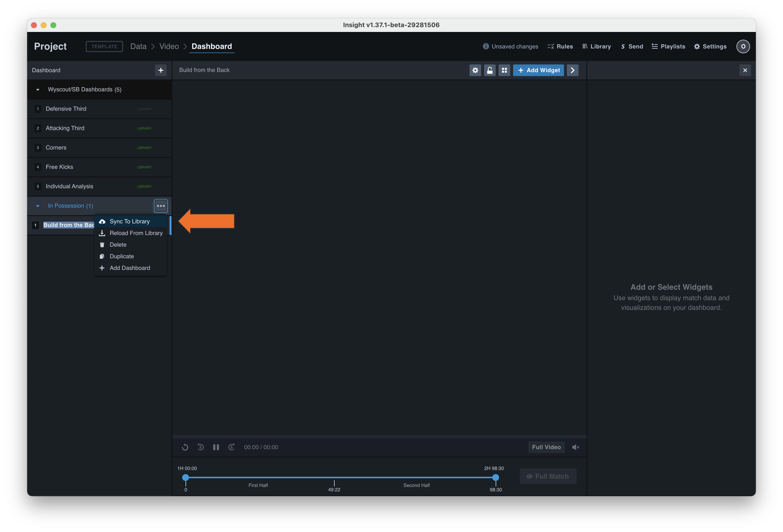Click the Build from the Back header title

204,70
